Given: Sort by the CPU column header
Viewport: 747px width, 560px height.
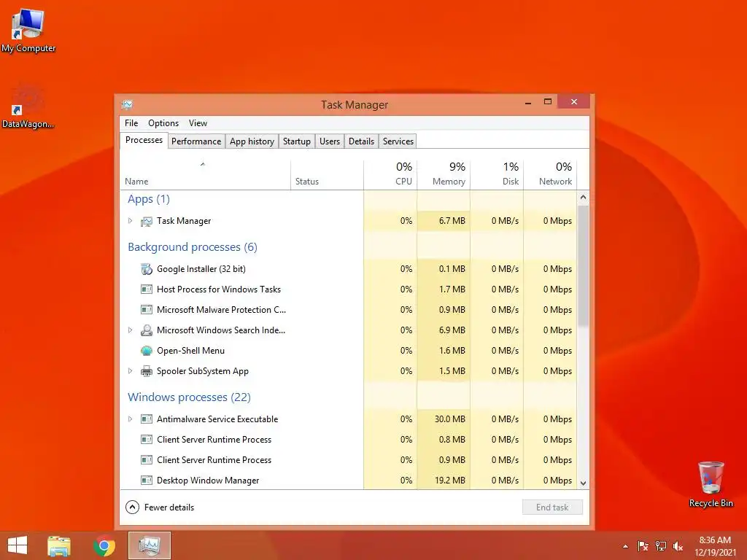Looking at the screenshot, I should [x=390, y=175].
